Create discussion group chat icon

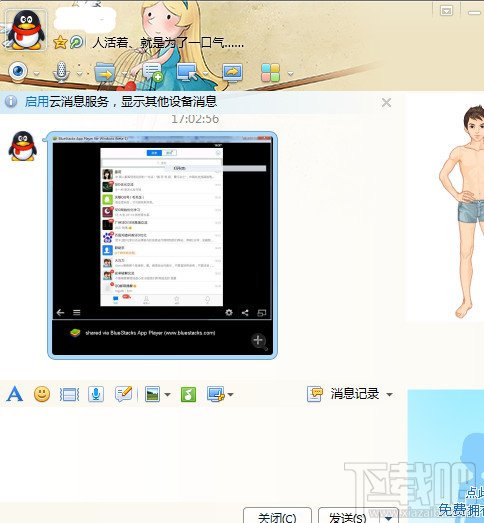pos(152,72)
